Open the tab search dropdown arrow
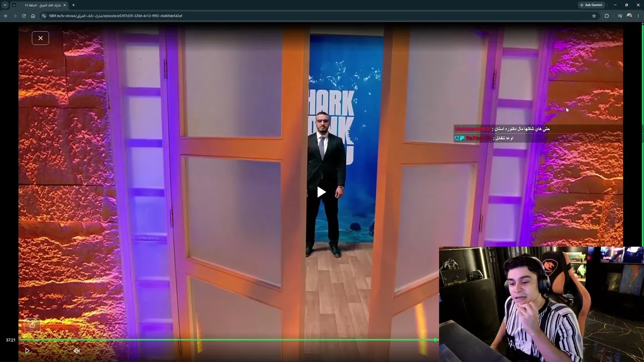 point(5,5)
